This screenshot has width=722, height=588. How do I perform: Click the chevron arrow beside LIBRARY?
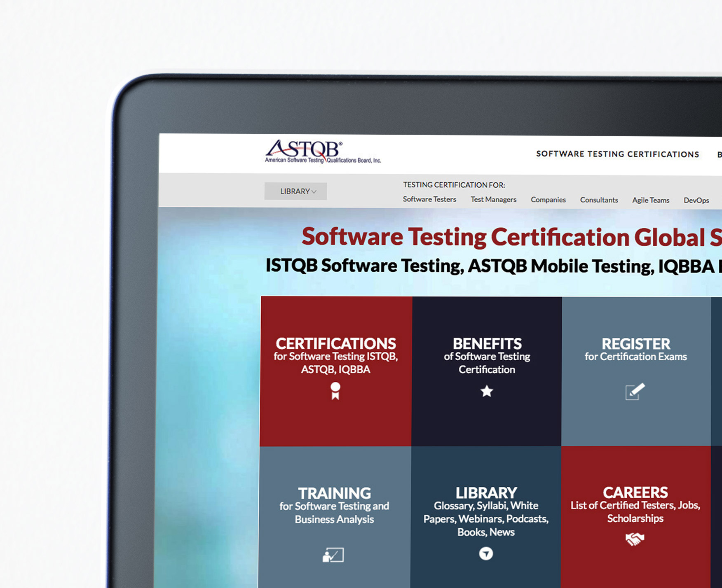(314, 192)
